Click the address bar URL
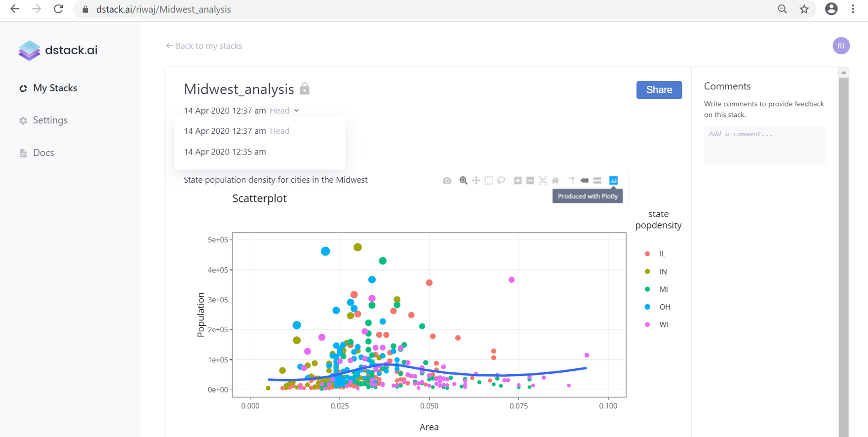The width and height of the screenshot is (868, 437). pyautogui.click(x=163, y=9)
